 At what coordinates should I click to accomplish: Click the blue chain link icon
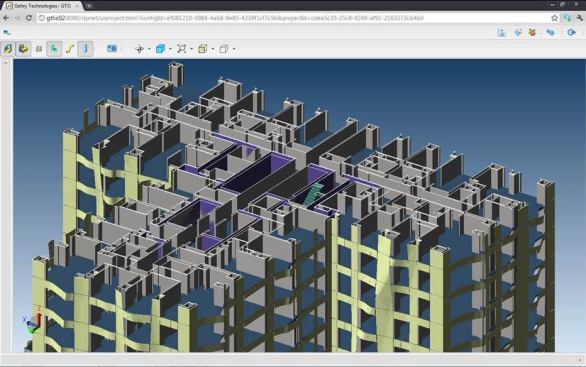[x=550, y=33]
